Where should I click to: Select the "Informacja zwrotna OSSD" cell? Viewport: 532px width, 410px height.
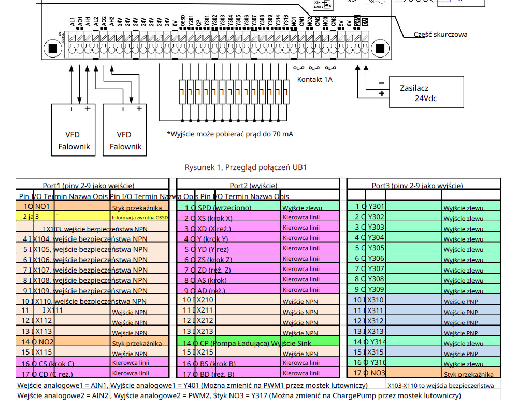140,218
